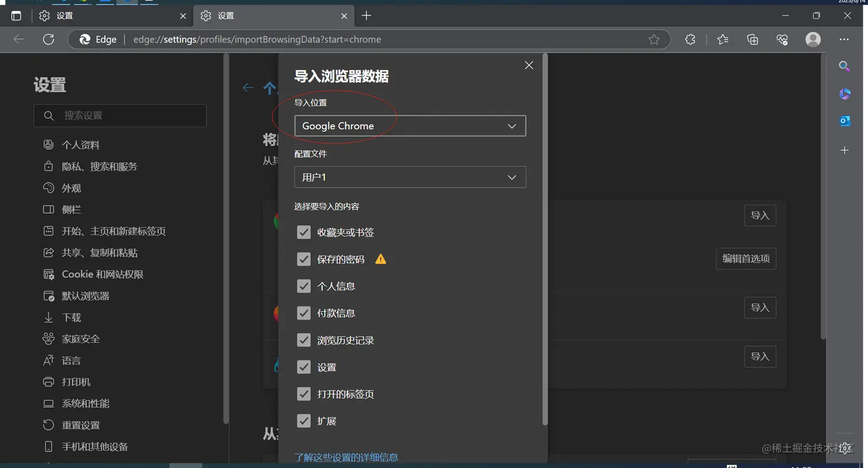This screenshot has height=468, width=868.
Task: Click the address bar URL
Action: coord(257,39)
